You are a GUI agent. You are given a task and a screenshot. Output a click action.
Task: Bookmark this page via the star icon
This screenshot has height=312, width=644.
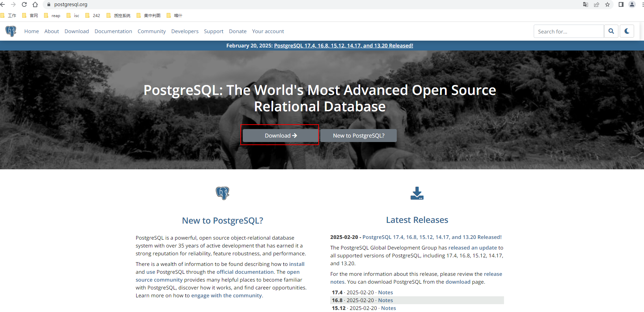coord(608,4)
